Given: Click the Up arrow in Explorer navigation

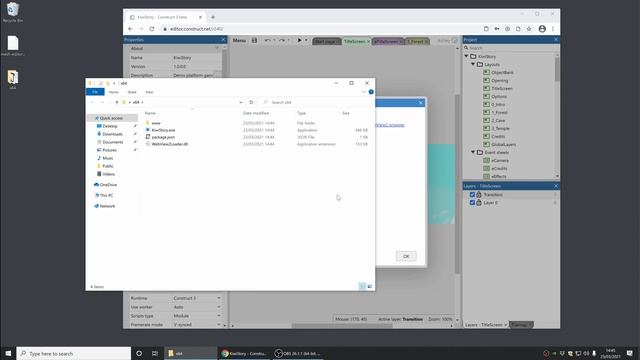Looking at the screenshot, I should 117,102.
